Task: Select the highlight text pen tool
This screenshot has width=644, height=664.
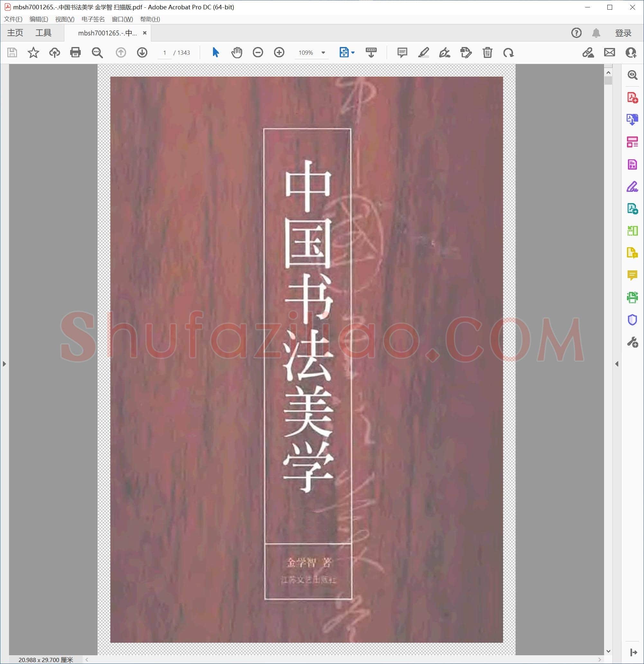Action: tap(424, 52)
